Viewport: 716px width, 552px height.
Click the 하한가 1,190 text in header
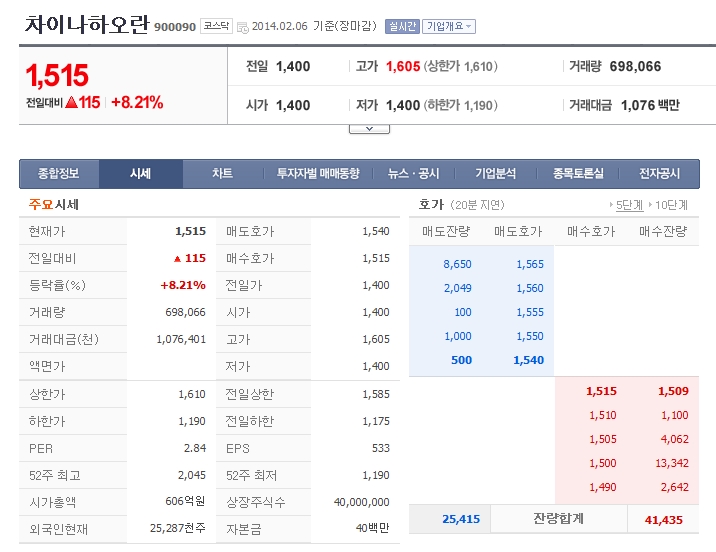tap(460, 105)
